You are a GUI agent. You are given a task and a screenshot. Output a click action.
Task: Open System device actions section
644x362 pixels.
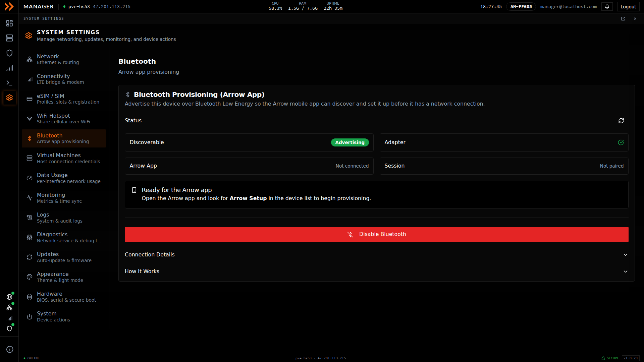64,316
